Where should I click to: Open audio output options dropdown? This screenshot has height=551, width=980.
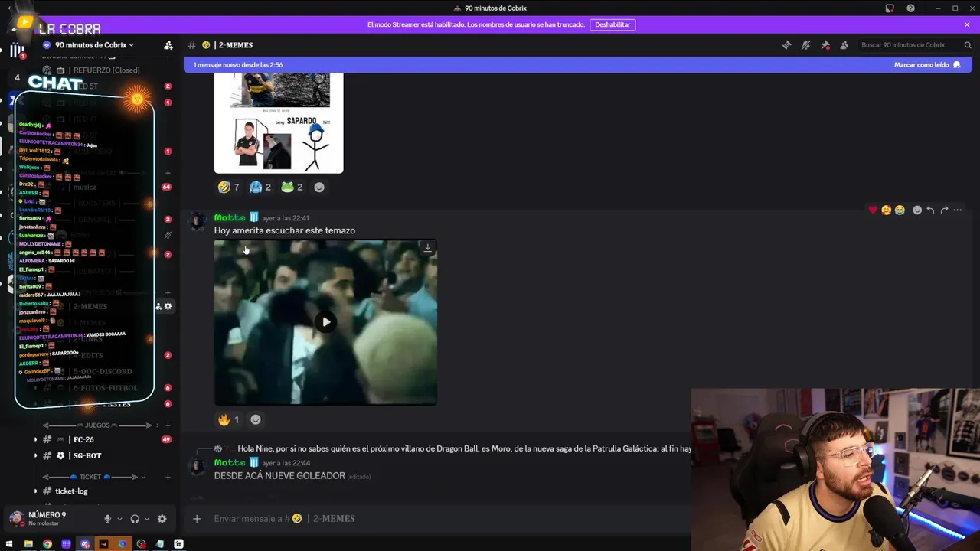(x=147, y=519)
